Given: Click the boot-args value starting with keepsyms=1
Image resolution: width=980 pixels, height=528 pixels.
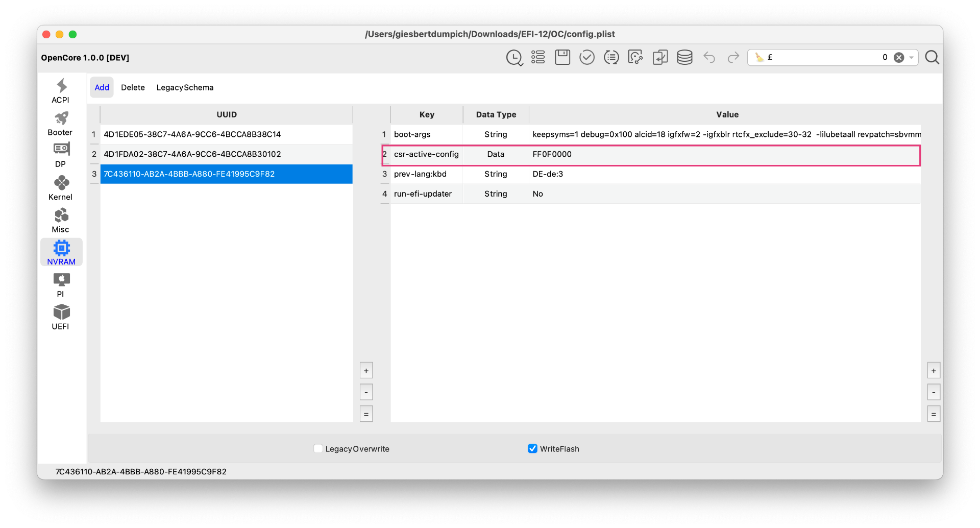Looking at the screenshot, I should tap(725, 134).
